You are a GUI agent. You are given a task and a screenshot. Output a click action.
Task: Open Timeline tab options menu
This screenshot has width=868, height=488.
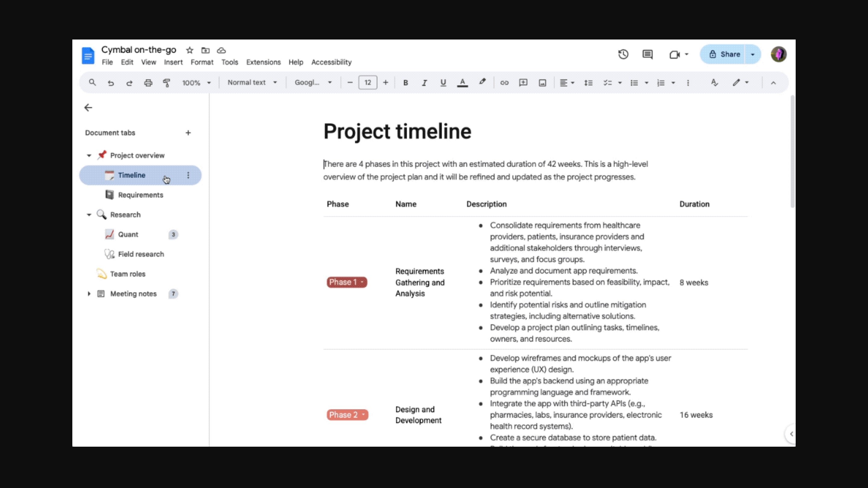tap(188, 175)
